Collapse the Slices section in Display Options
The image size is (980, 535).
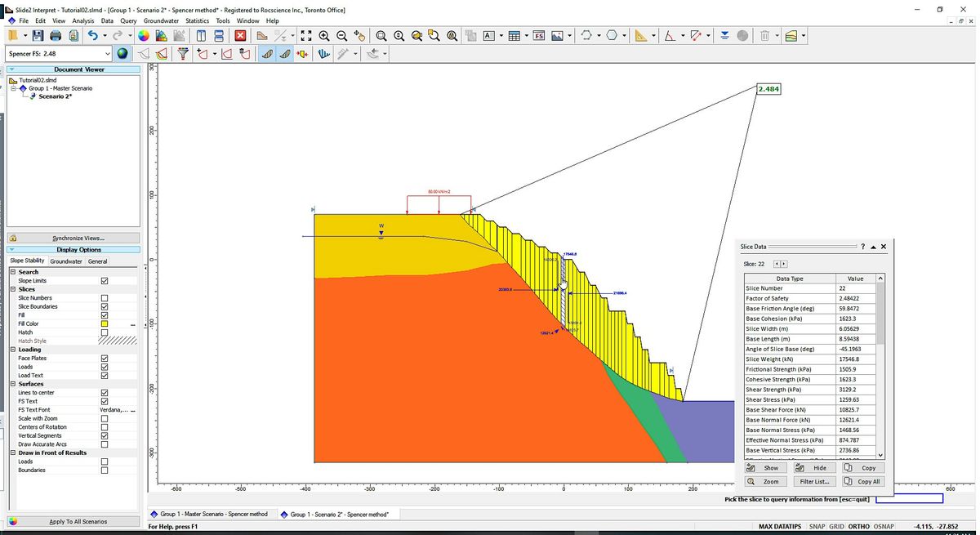click(x=13, y=289)
